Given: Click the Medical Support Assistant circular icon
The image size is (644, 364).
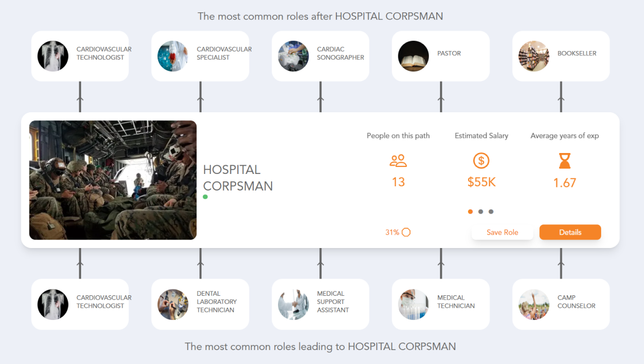Looking at the screenshot, I should (293, 304).
